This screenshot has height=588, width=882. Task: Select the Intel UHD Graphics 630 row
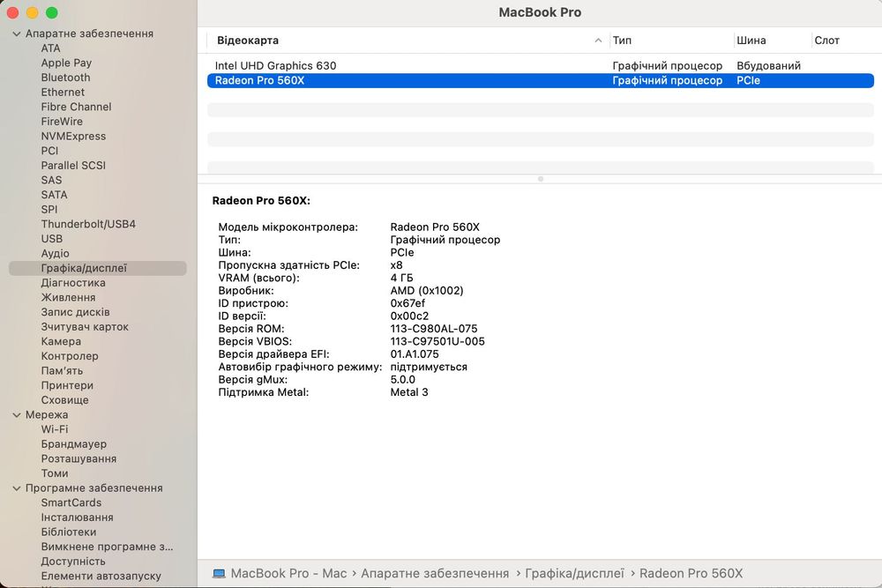point(540,66)
